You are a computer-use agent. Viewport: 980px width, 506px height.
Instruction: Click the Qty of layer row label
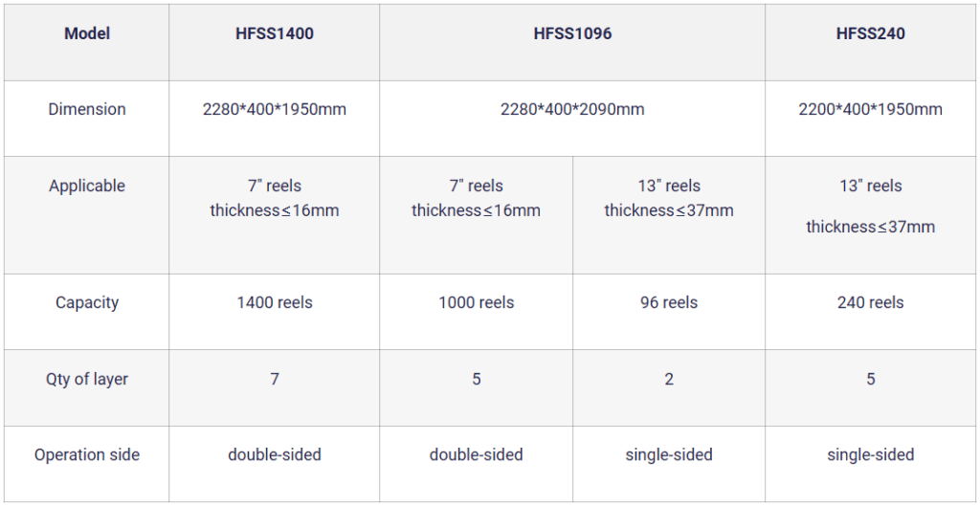[87, 379]
